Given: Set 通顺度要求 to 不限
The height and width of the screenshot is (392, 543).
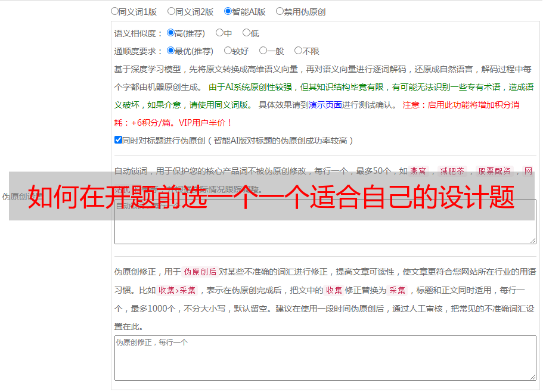Looking at the screenshot, I should (298, 51).
